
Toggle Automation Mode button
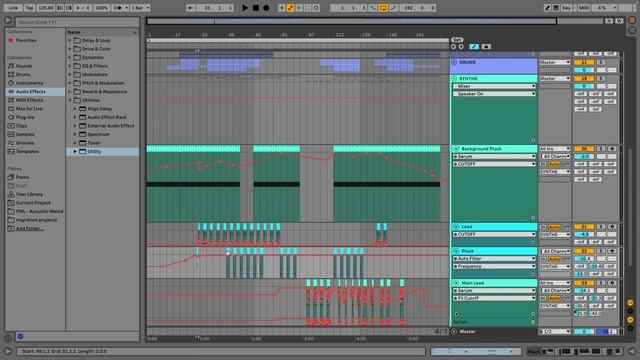[x=474, y=47]
